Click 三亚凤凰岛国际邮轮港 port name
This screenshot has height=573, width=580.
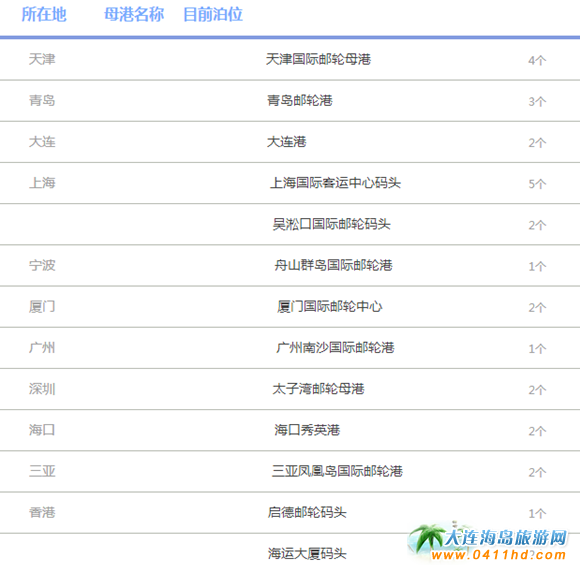pyautogui.click(x=337, y=471)
